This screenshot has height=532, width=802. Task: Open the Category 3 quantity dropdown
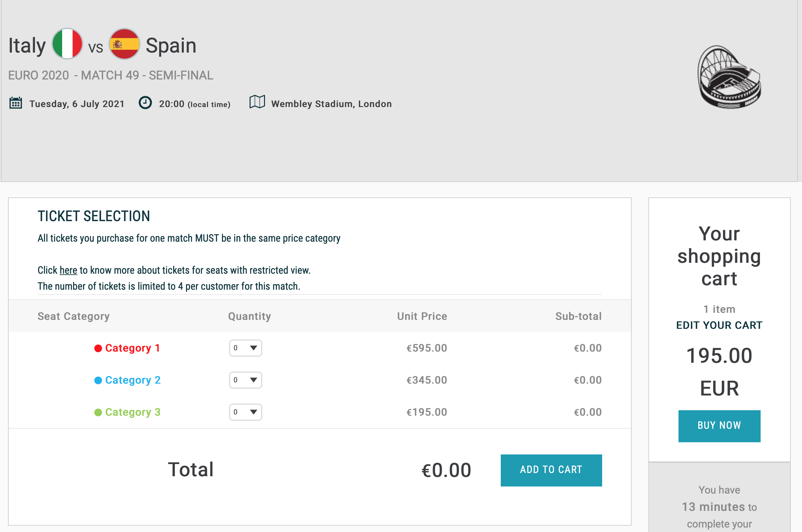tap(245, 412)
